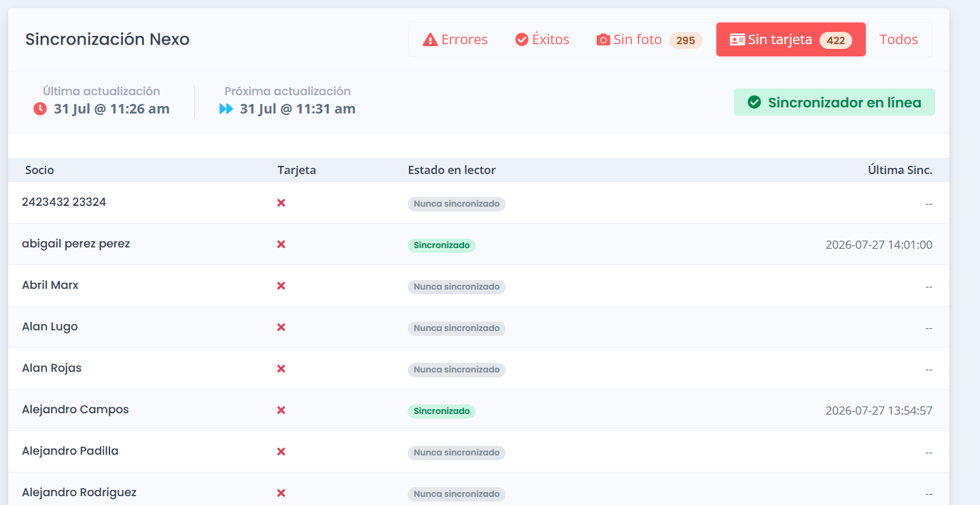Show the Todos tab

tap(898, 39)
